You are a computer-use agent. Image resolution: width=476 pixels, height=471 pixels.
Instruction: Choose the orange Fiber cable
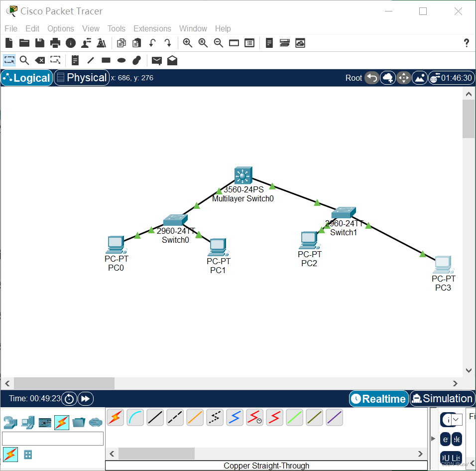click(195, 418)
